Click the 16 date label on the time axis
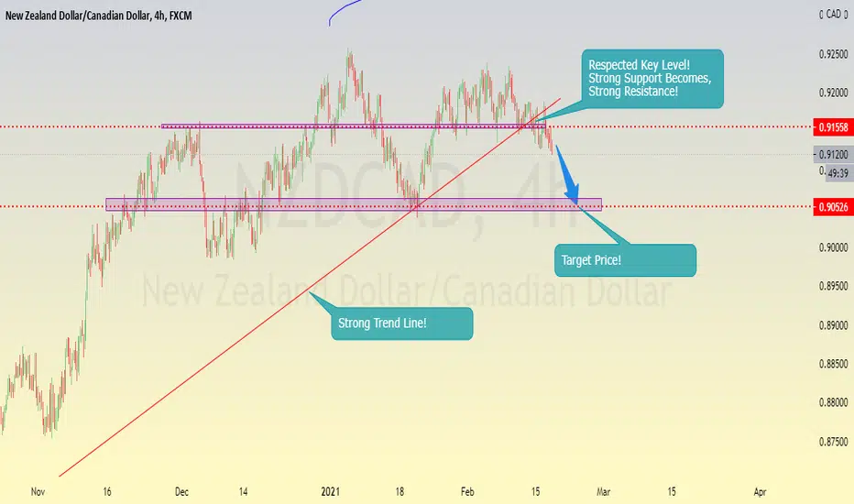This screenshot has width=854, height=504. point(106,492)
